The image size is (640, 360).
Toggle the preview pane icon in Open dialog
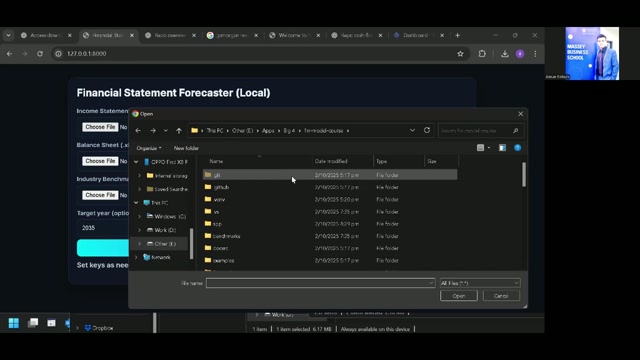pyautogui.click(x=502, y=148)
